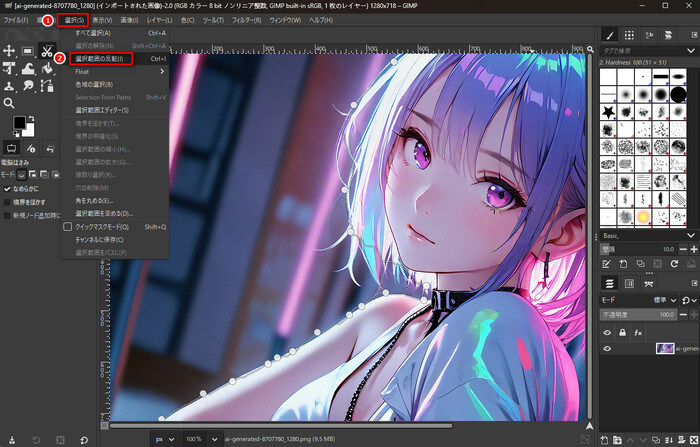Adjust the brush spacing 10.0 slider
The image size is (700, 447).
(x=638, y=249)
